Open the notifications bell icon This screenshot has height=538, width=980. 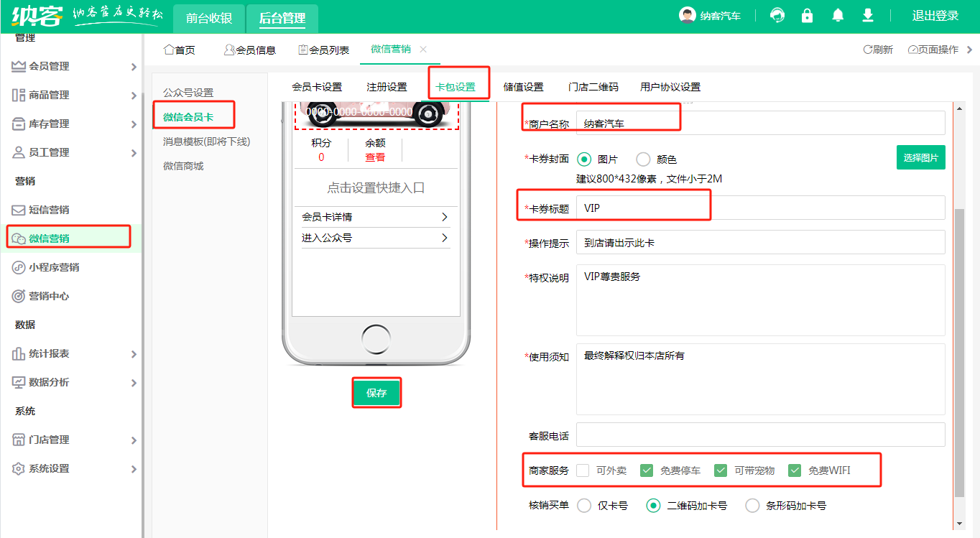[x=838, y=15]
